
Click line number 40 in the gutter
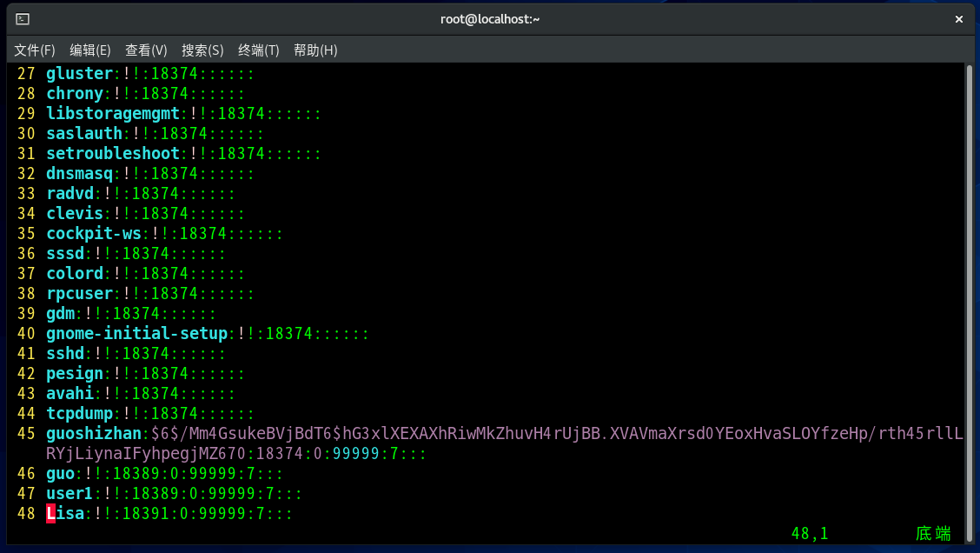click(26, 334)
